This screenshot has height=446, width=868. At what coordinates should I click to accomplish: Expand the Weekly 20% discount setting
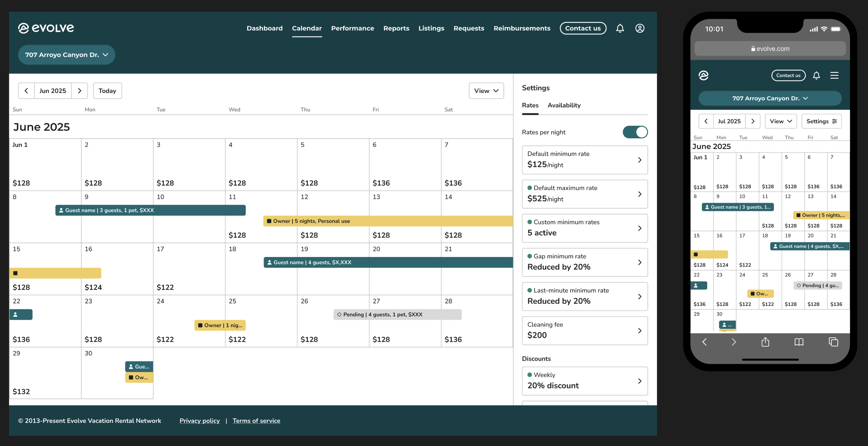(585, 381)
